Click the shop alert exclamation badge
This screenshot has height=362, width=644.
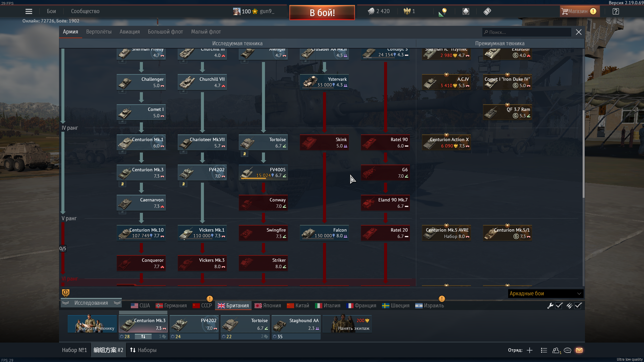593,11
